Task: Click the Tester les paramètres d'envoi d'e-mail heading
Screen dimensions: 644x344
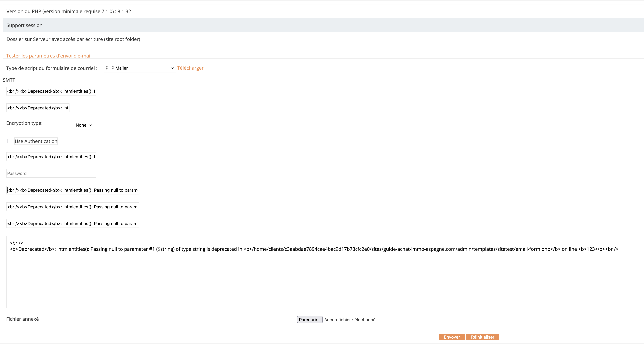Action: tap(49, 56)
